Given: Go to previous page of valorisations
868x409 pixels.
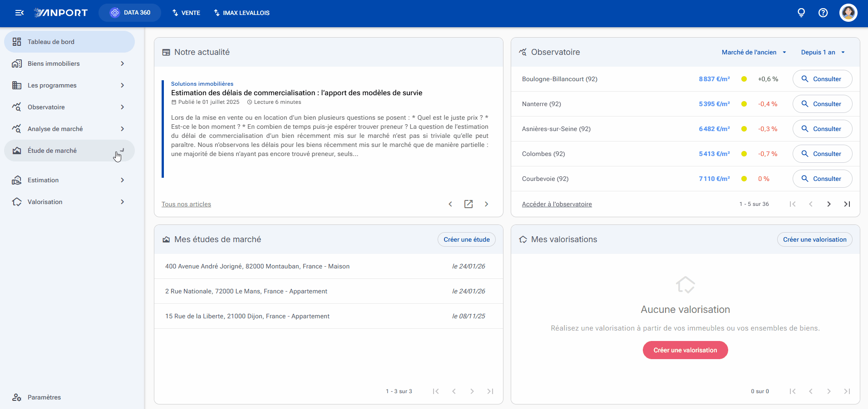Looking at the screenshot, I should pyautogui.click(x=811, y=391).
